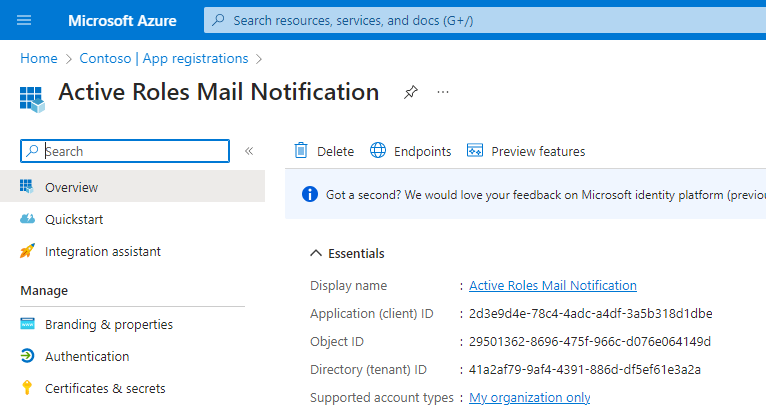Open Active Roles Mail Notification display name link
This screenshot has width=766, height=409.
coord(553,285)
